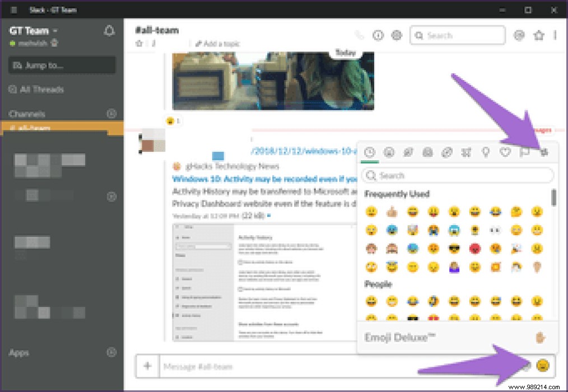Switch to the Apps section
The image size is (568, 392).
pos(18,353)
